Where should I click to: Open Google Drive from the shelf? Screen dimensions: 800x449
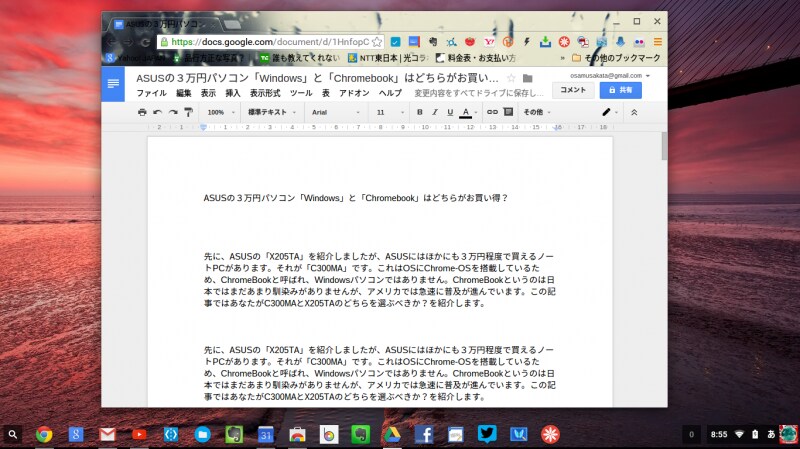point(393,434)
